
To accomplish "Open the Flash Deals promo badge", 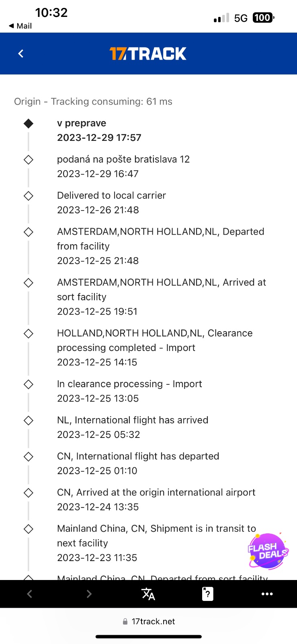I will pos(268,551).
